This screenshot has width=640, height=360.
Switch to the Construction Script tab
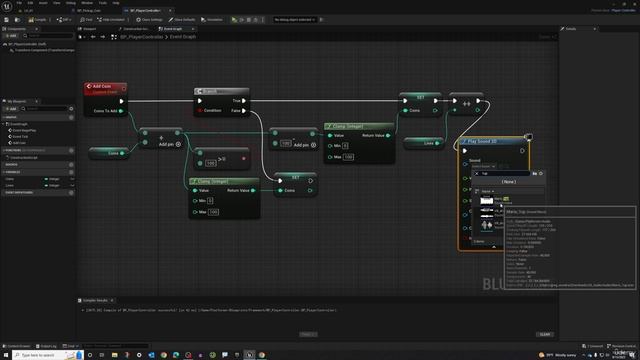[x=136, y=29]
